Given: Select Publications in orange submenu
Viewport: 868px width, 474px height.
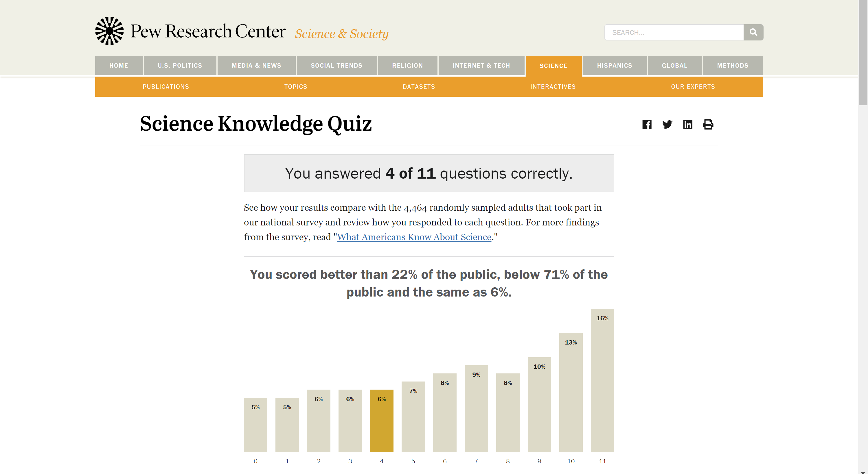Looking at the screenshot, I should 166,87.
